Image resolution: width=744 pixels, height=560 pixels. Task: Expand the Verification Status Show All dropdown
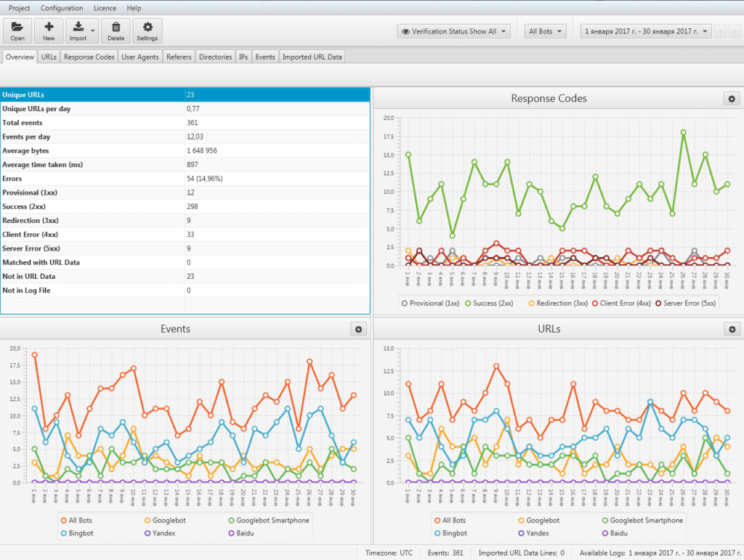(x=453, y=31)
